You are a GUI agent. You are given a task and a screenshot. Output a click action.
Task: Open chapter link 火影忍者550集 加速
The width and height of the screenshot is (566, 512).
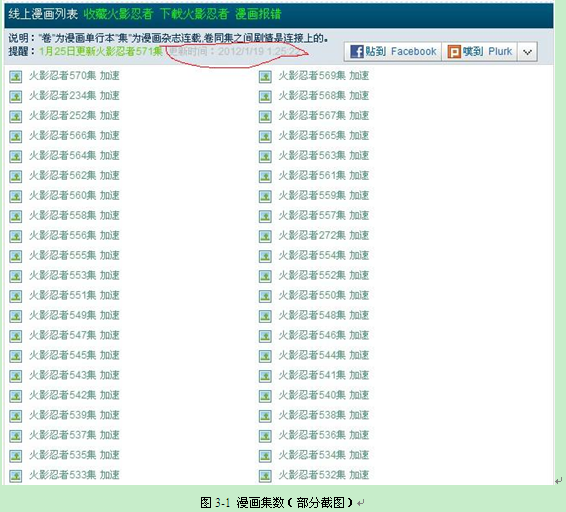(x=324, y=295)
